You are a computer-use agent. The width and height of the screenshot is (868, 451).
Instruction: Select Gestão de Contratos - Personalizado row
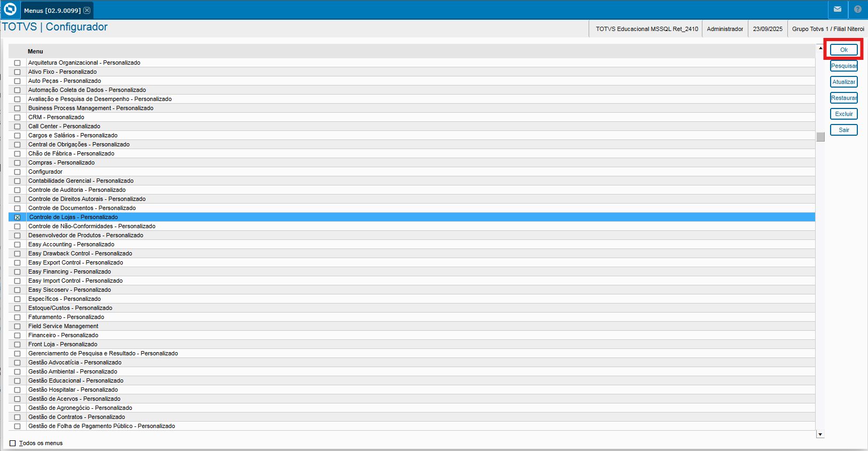[x=412, y=417]
